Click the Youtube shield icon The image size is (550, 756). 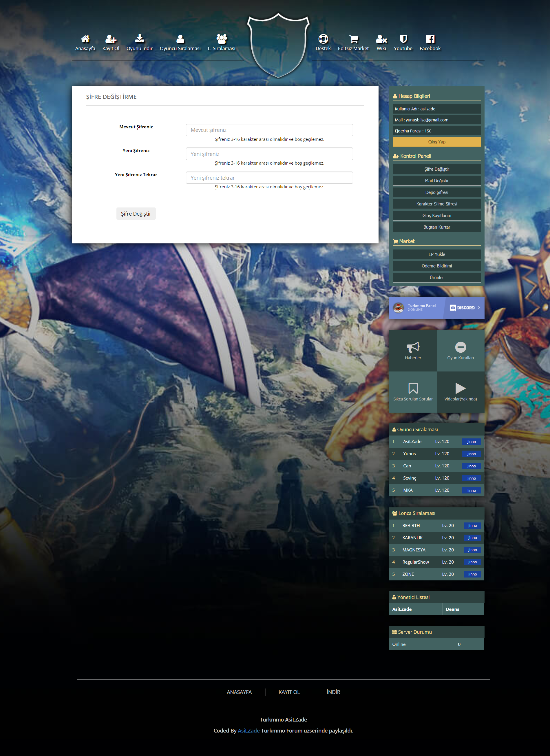pos(403,39)
